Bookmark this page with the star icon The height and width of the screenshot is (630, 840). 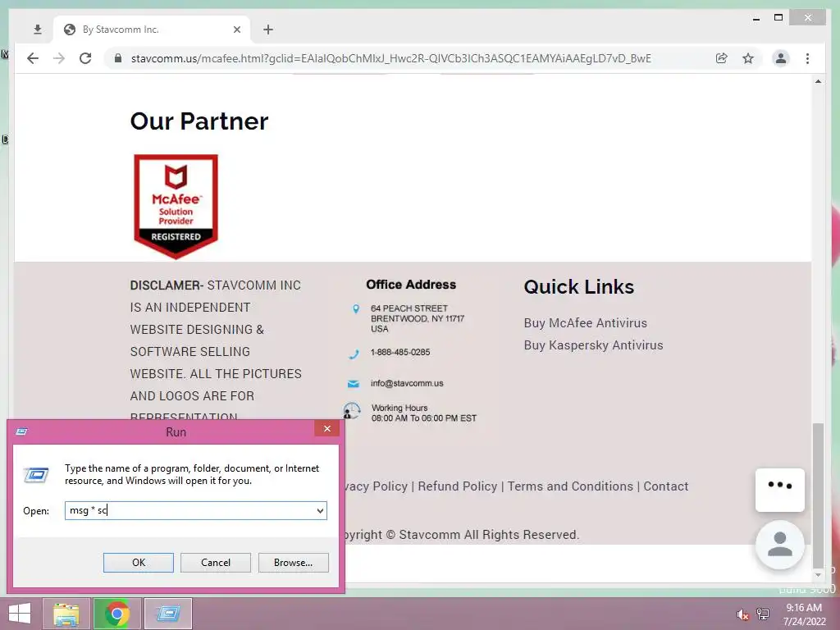(748, 58)
